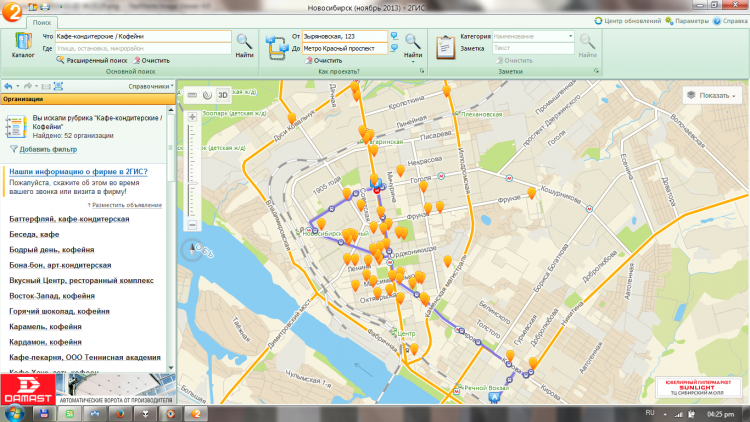Click the print icon in the title bar
Viewport: 750px width, 422px height.
pos(45,7)
